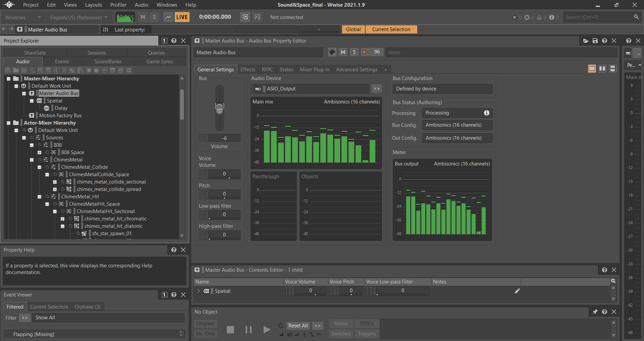This screenshot has width=644, height=341.
Task: Navigate back with the left arrow
Action: (x=4, y=29)
